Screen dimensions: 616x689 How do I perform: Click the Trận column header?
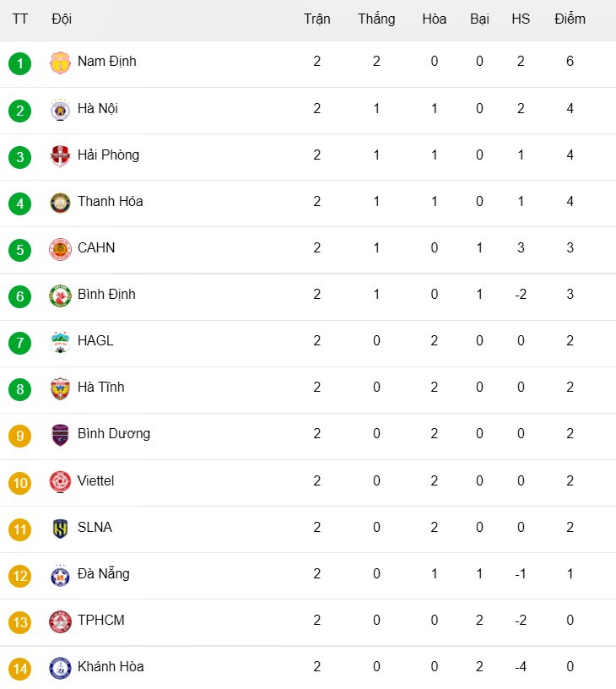317,19
